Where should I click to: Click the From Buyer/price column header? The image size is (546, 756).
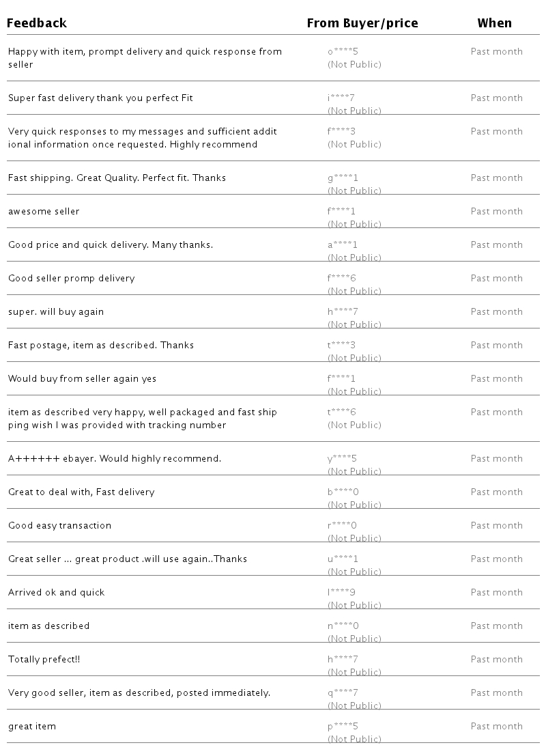[362, 23]
